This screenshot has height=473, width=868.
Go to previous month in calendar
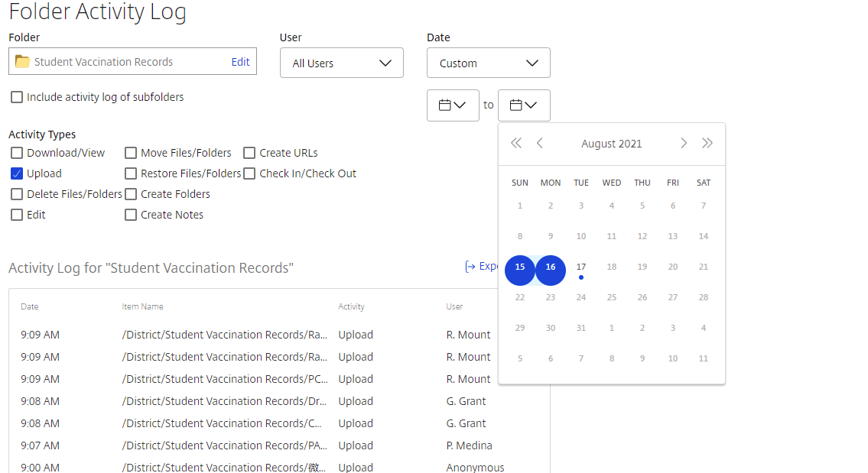(x=540, y=144)
